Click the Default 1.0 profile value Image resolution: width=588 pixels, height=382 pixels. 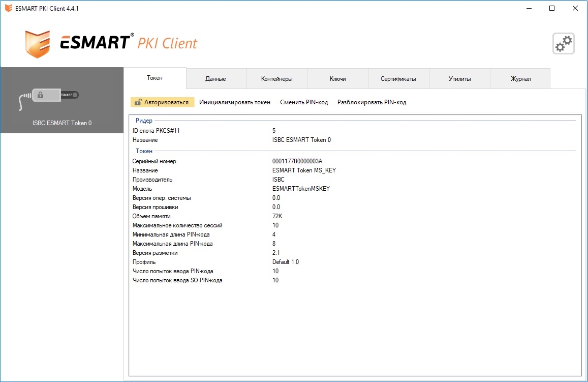click(x=286, y=262)
